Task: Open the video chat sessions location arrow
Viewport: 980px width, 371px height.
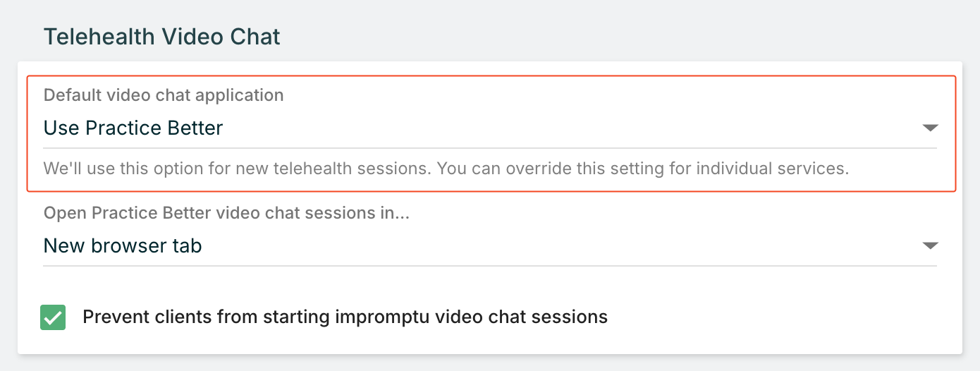Action: [930, 246]
